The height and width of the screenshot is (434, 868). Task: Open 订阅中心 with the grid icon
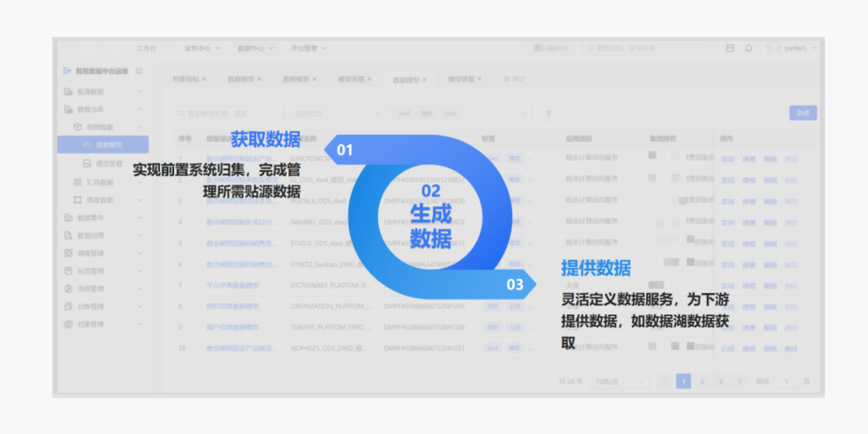537,48
